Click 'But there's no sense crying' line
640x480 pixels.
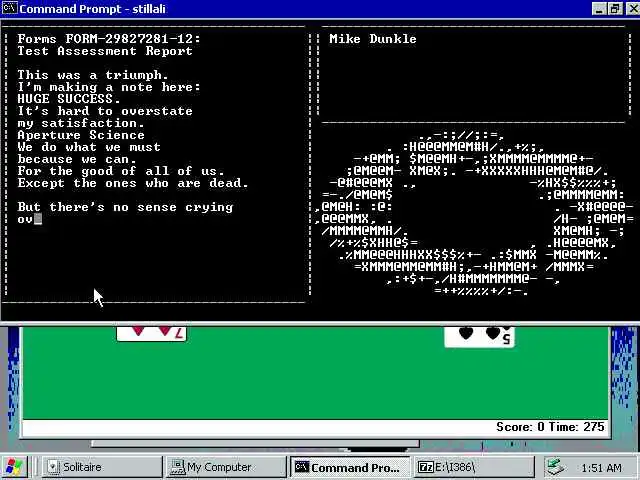pyautogui.click(x=125, y=207)
